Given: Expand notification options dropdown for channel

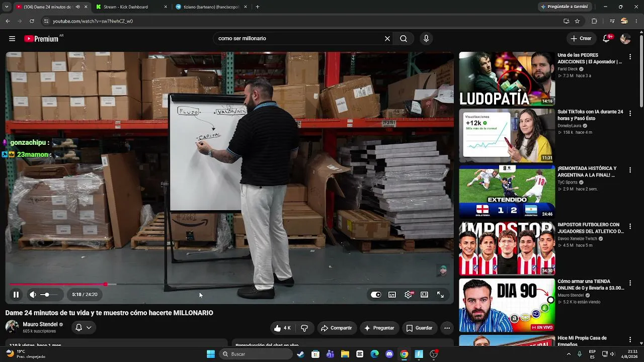Looking at the screenshot, I should tap(84, 327).
